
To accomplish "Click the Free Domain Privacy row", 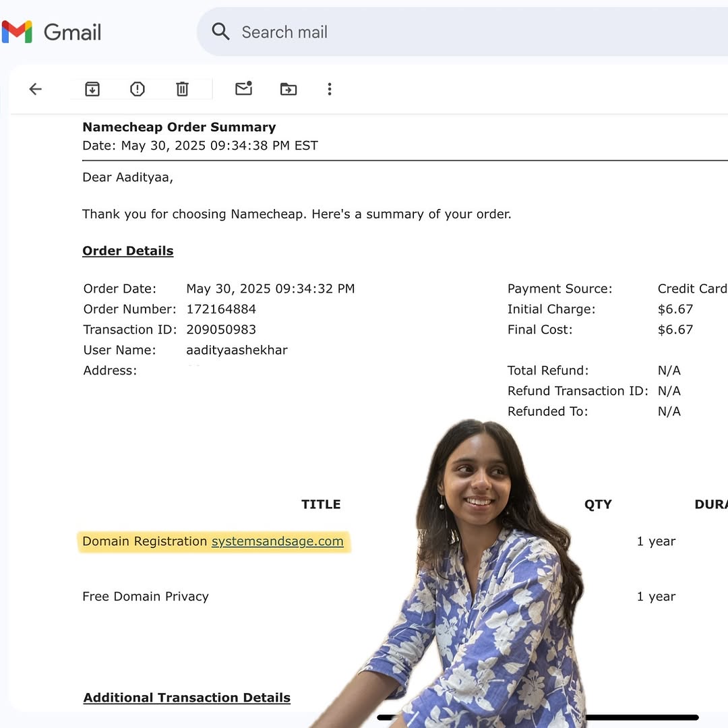I will tap(146, 596).
